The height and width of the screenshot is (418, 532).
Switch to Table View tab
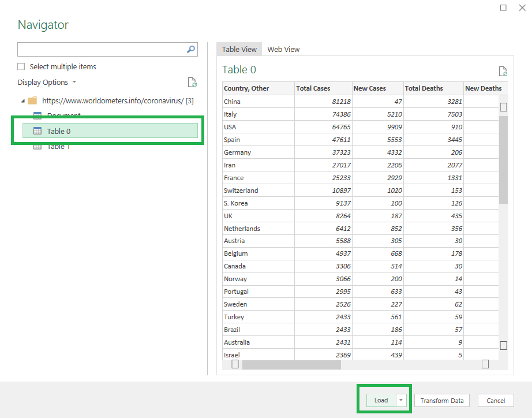239,49
